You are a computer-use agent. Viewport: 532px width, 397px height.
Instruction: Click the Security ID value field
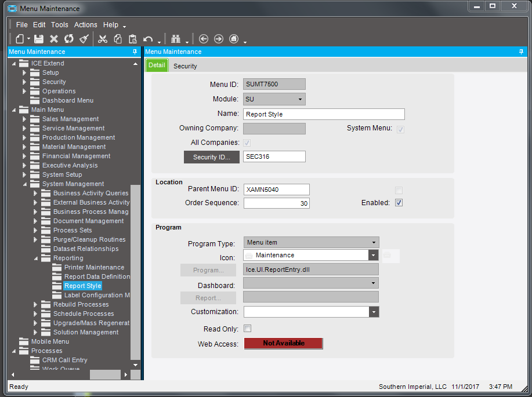pyautogui.click(x=274, y=156)
